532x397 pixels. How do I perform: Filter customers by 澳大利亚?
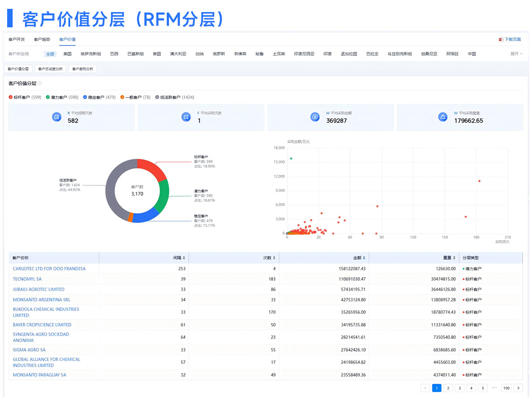[x=178, y=54]
